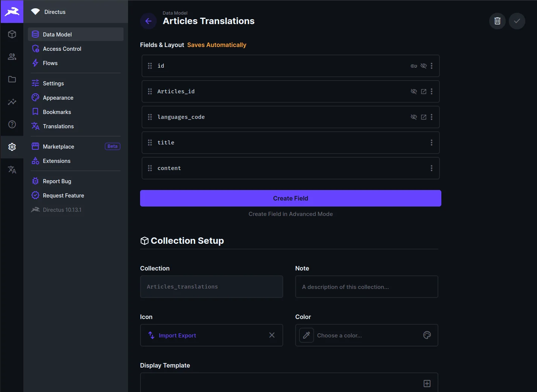Toggle hidden eye icon on languages_code field

coord(413,117)
